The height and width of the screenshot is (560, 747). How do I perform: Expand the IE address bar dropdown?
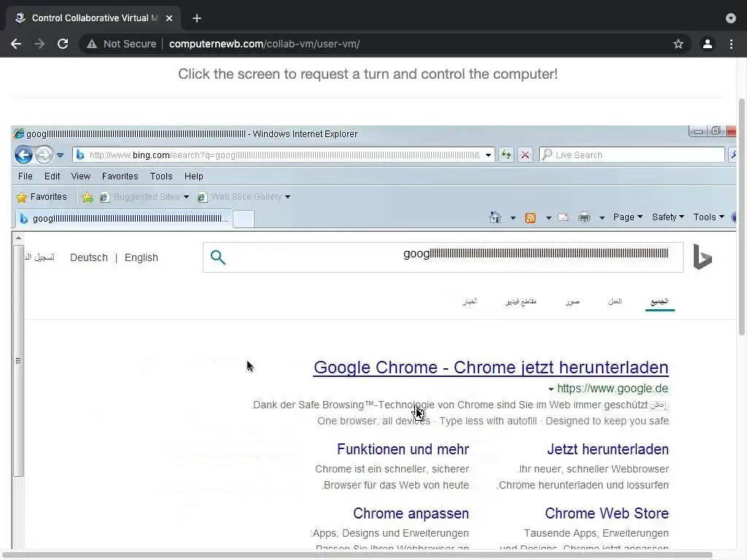coord(488,155)
